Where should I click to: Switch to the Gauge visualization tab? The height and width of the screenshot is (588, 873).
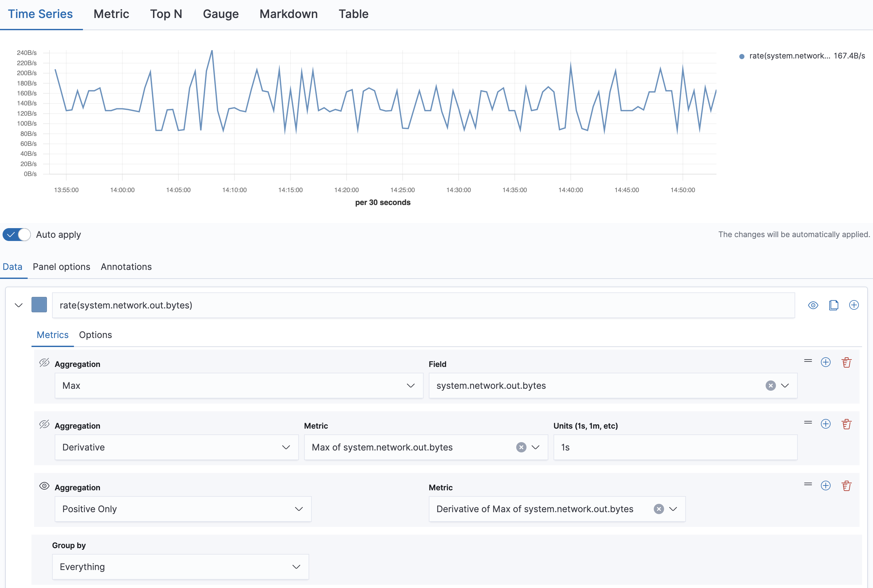(221, 14)
